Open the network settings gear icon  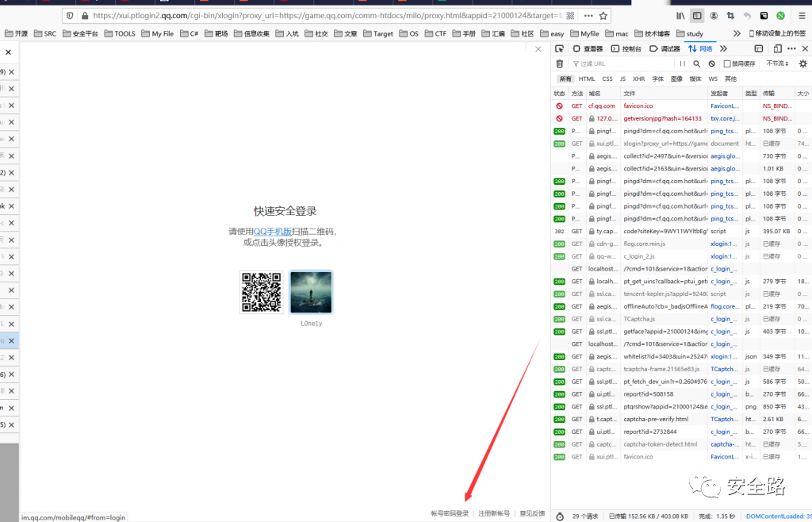pyautogui.click(x=803, y=63)
